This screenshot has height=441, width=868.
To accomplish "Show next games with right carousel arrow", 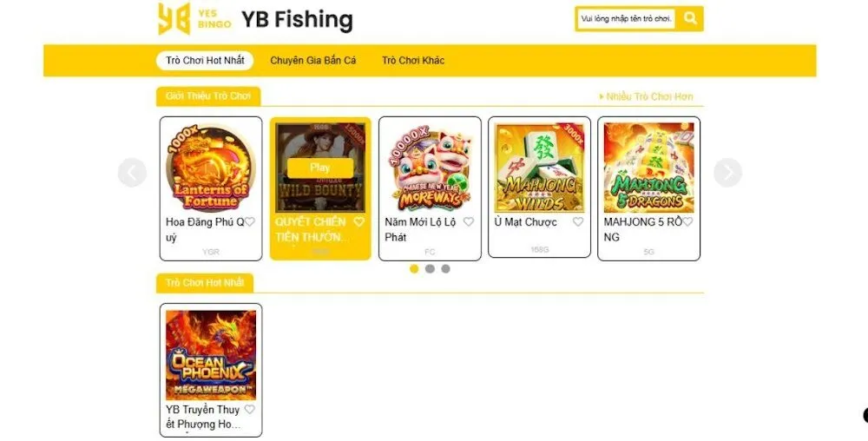I will pyautogui.click(x=727, y=173).
